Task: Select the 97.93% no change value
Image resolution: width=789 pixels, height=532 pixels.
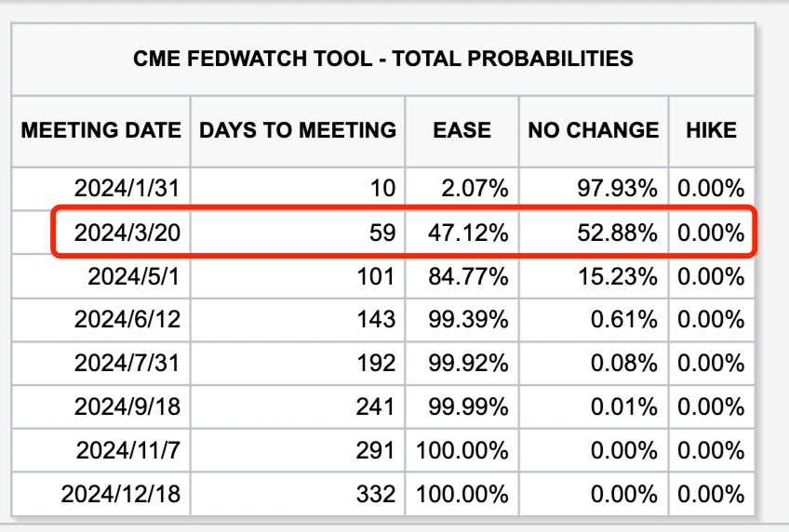Action: tap(617, 188)
